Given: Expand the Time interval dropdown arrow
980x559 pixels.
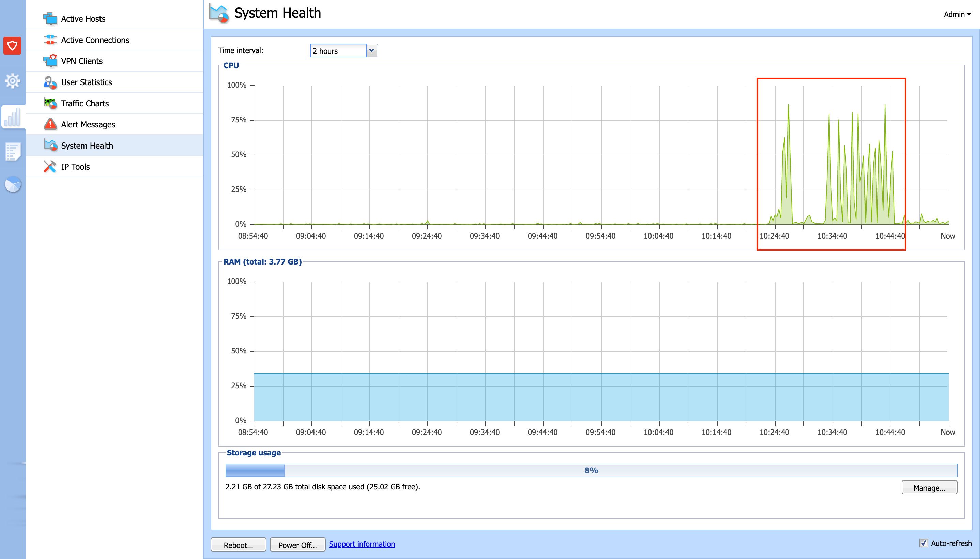Looking at the screenshot, I should coord(371,51).
